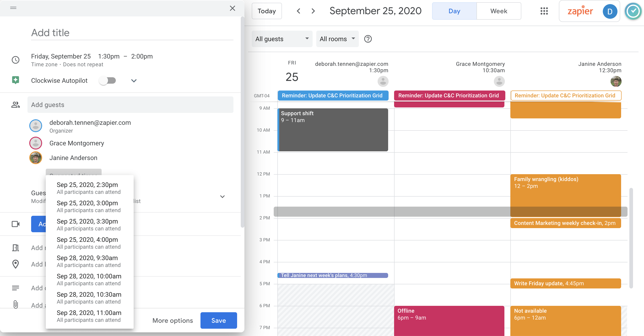The height and width of the screenshot is (336, 644).
Task: Click the location pin icon
Action: pos(16,264)
